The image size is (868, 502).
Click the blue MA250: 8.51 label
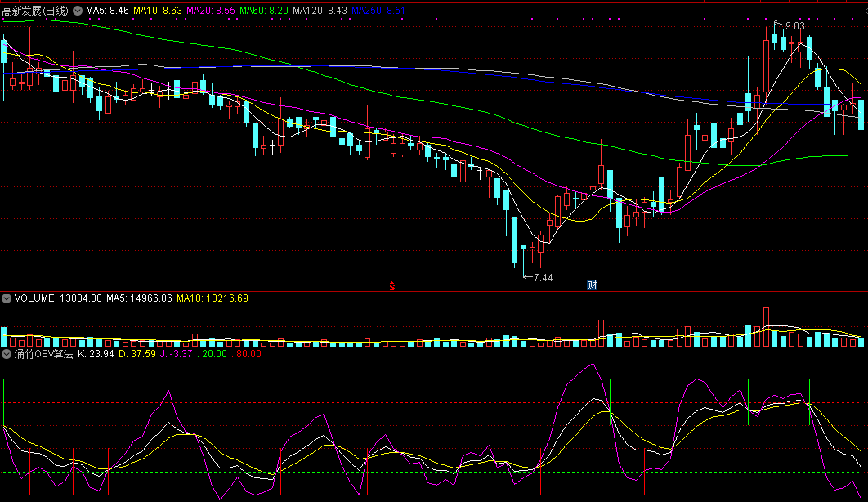tap(378, 11)
